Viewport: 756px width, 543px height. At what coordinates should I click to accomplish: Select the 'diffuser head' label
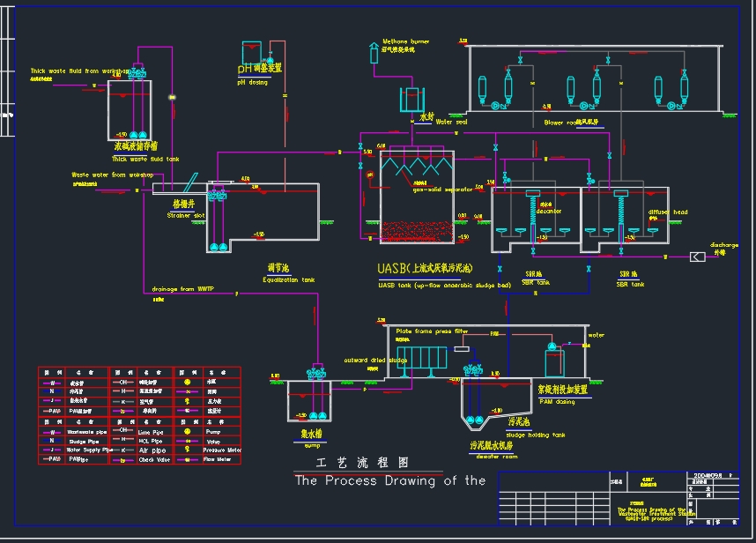[668, 212]
